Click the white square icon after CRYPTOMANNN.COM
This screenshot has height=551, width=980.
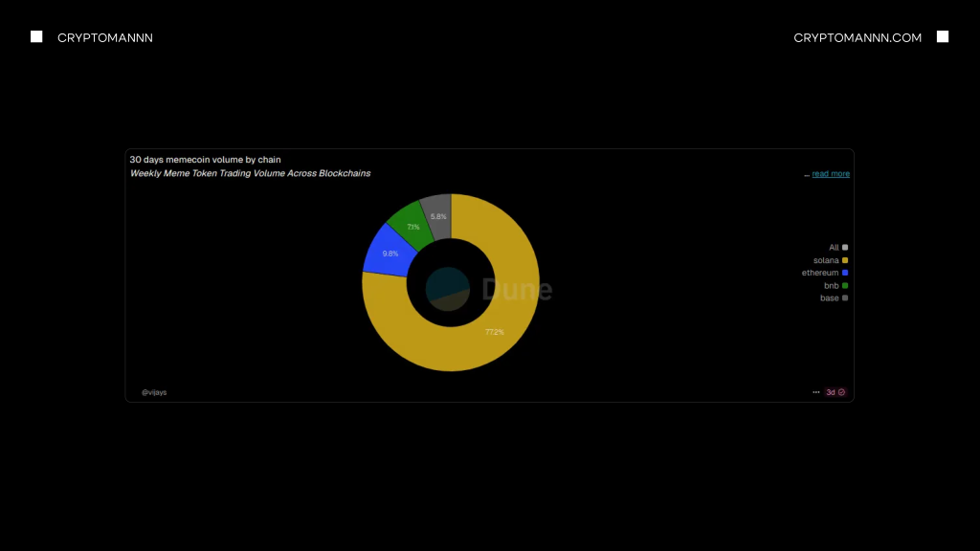943,37
